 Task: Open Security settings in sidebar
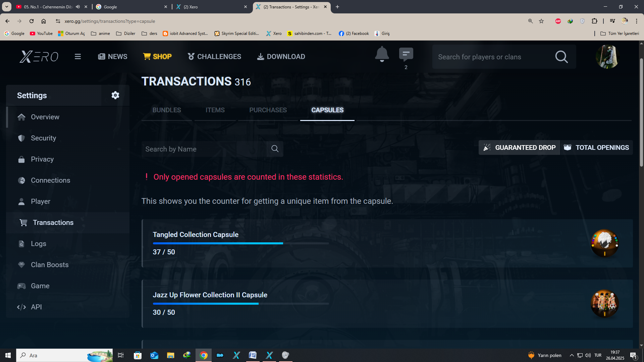click(43, 138)
